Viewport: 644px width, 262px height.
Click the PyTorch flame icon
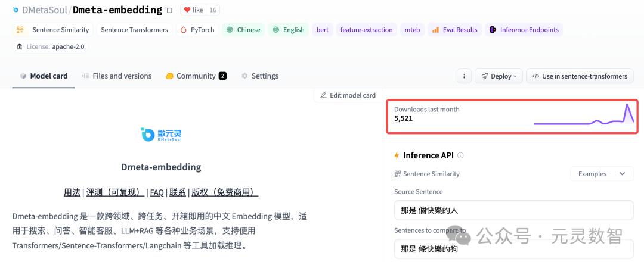point(183,30)
